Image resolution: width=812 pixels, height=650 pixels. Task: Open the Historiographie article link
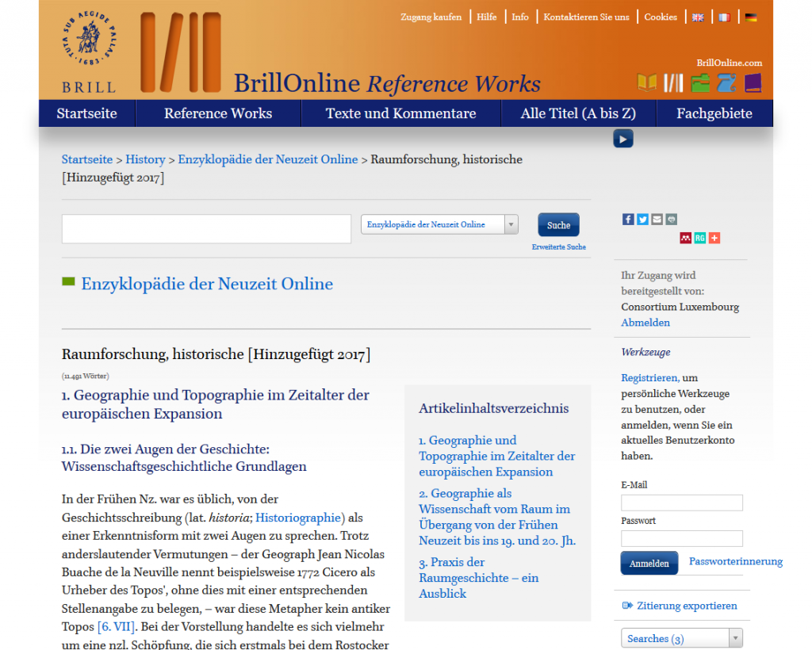click(298, 518)
